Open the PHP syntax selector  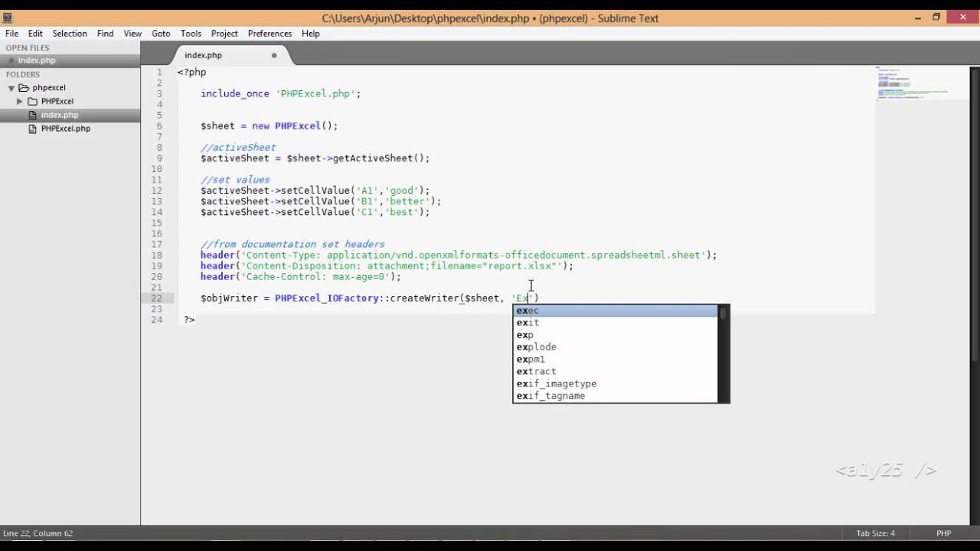point(943,533)
